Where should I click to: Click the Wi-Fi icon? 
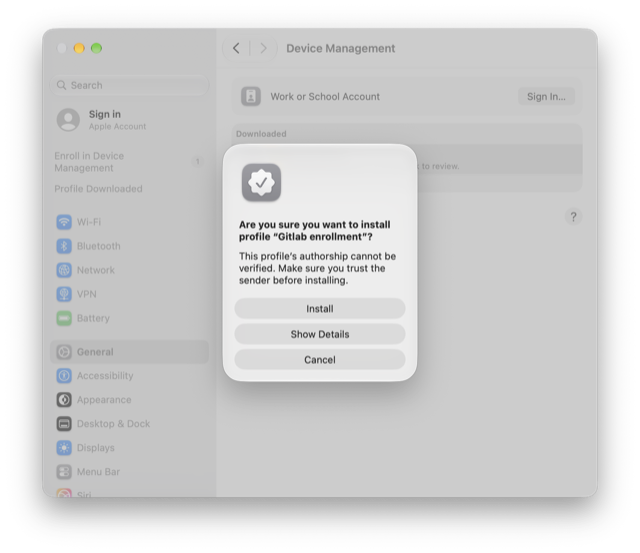point(64,222)
